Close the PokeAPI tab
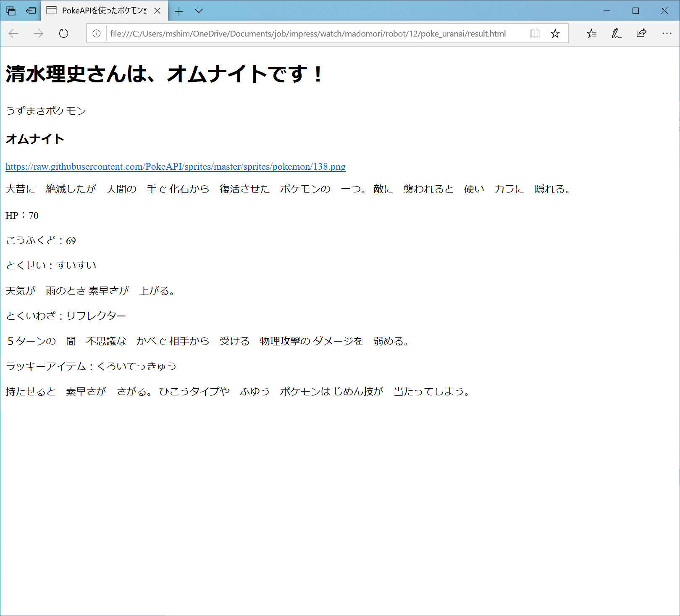Viewport: 680px width, 616px height. [158, 11]
